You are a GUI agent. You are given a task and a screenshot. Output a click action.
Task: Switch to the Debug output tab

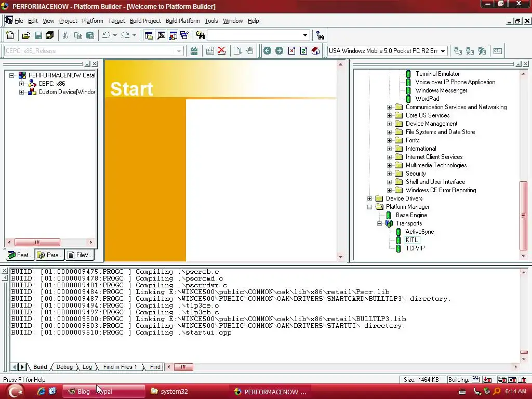click(64, 367)
